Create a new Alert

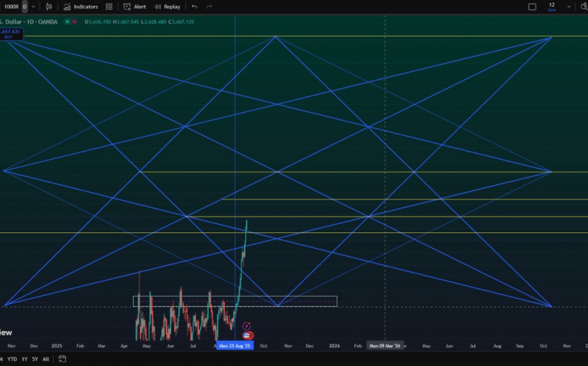pyautogui.click(x=134, y=6)
